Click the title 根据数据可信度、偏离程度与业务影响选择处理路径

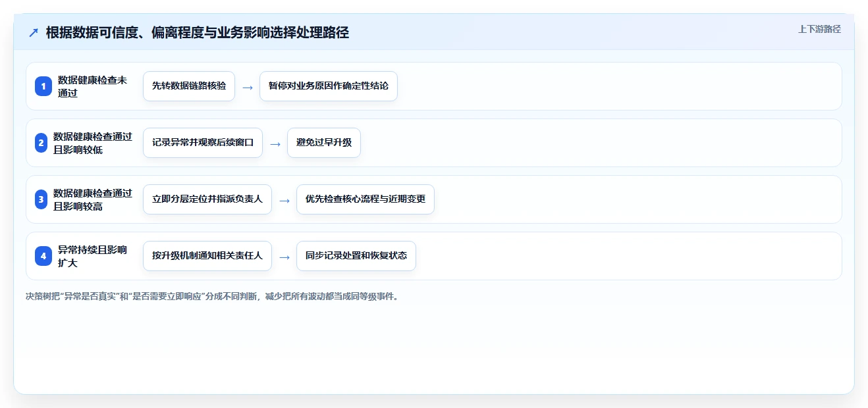198,33
